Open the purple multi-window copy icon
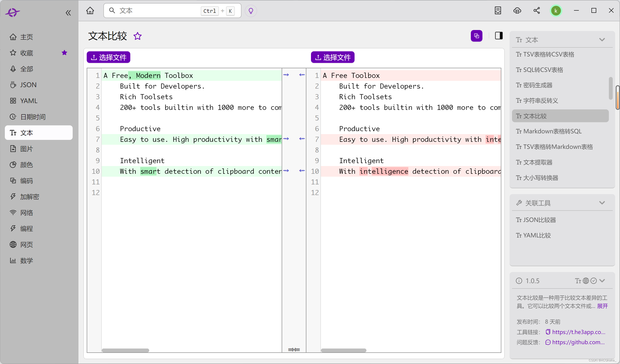Image resolution: width=620 pixels, height=364 pixels. [x=476, y=36]
